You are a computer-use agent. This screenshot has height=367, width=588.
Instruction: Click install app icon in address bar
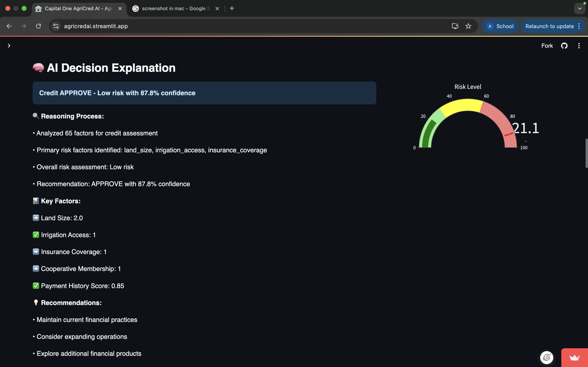point(455,26)
